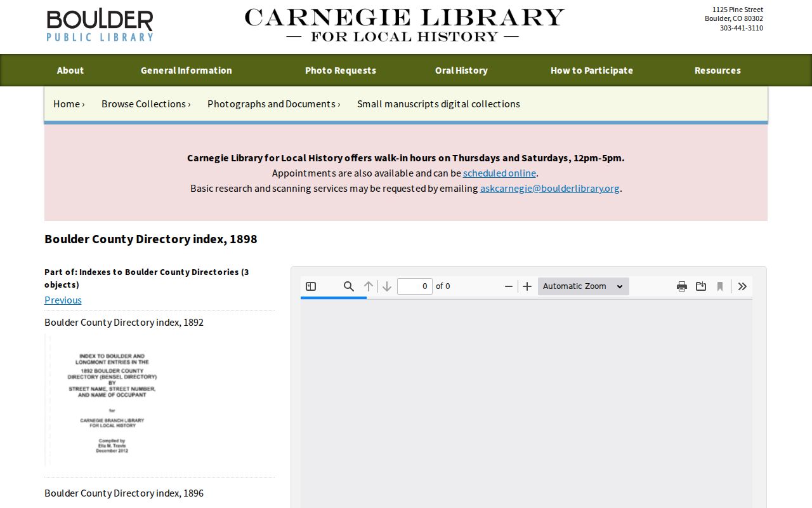Open the How to Participate menu
Viewport: 812px width, 508px height.
tap(592, 70)
